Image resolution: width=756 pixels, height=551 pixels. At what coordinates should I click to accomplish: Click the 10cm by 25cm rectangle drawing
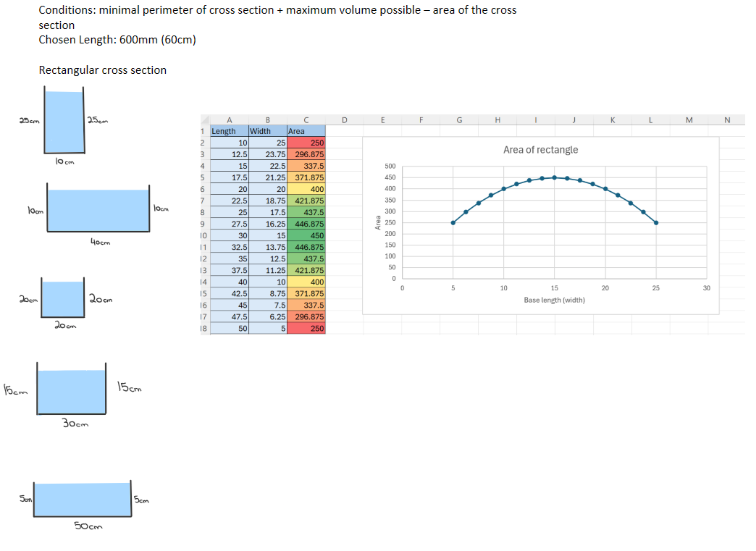coord(64,120)
